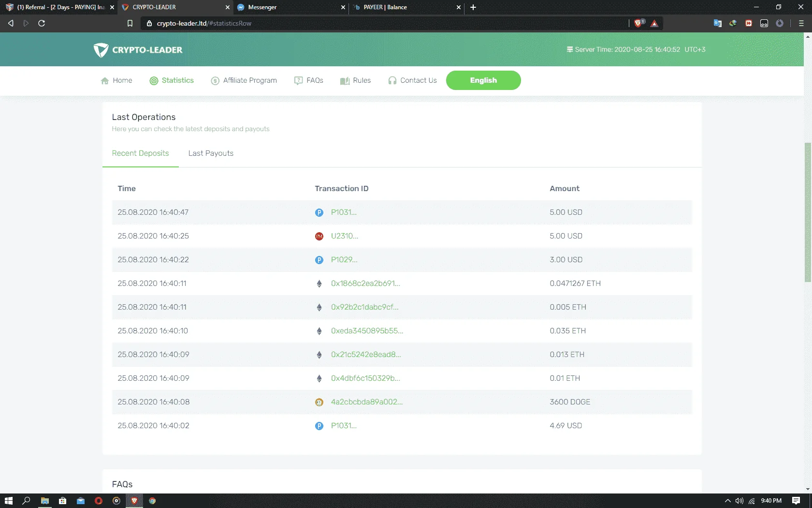Open the browser main menu
This screenshot has width=812, height=508.
pos(801,23)
